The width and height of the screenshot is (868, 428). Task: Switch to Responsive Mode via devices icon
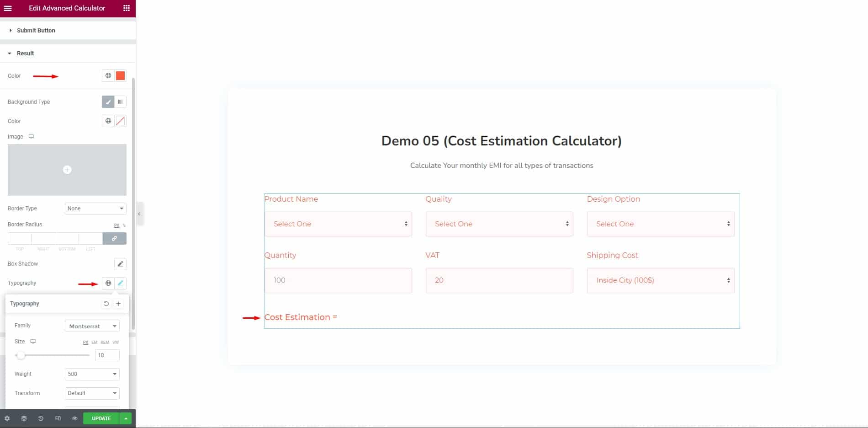coord(58,418)
